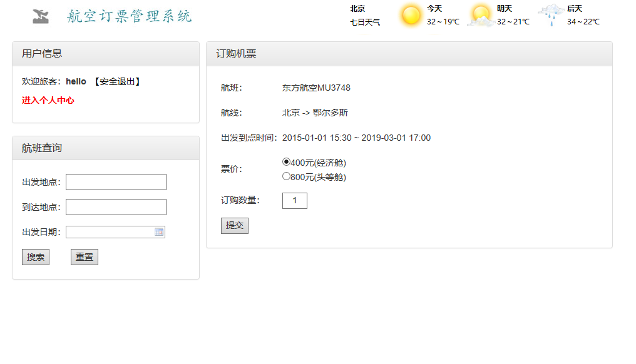Click the 重置 reset button
The image size is (636, 364).
click(x=85, y=257)
